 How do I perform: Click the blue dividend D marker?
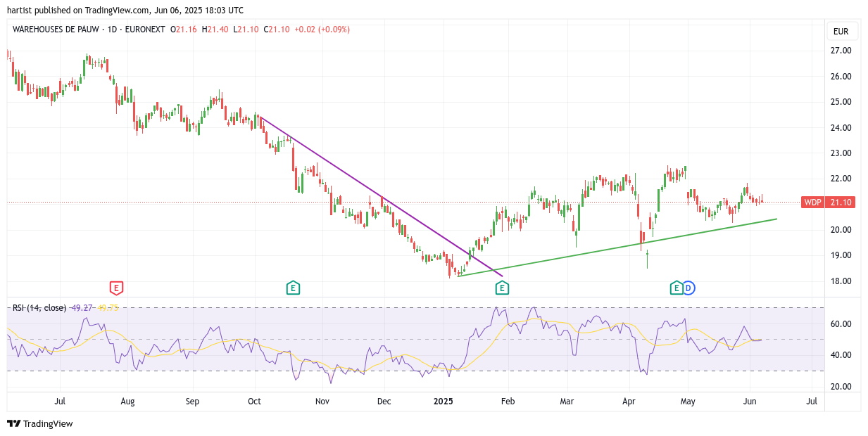pyautogui.click(x=688, y=288)
